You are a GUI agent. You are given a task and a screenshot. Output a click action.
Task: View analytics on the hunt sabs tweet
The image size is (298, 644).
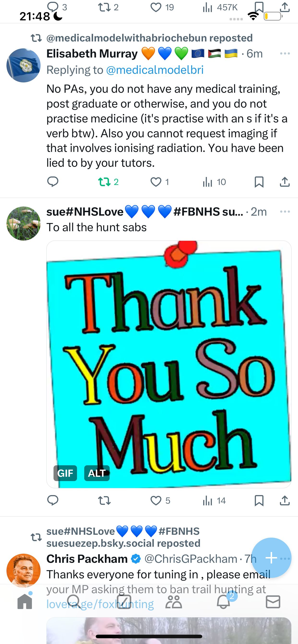click(214, 500)
